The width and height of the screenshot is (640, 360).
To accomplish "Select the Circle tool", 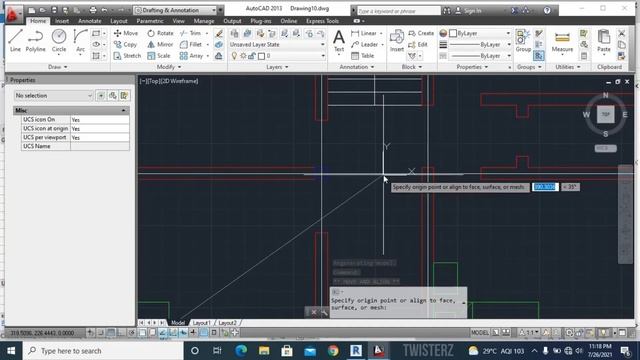I will (x=59, y=40).
